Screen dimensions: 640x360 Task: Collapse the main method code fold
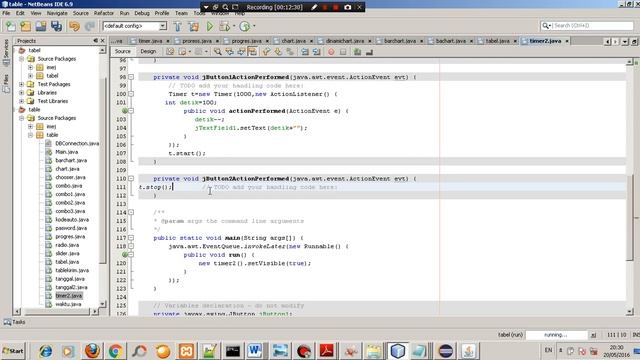point(131,238)
